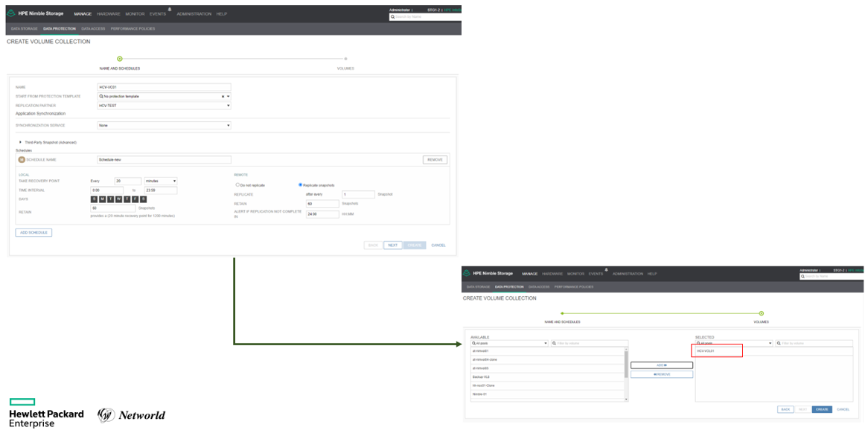Viewport: 868px width, 436px height.
Task: Click the VOLUMES step circle in lower window
Action: click(761, 314)
